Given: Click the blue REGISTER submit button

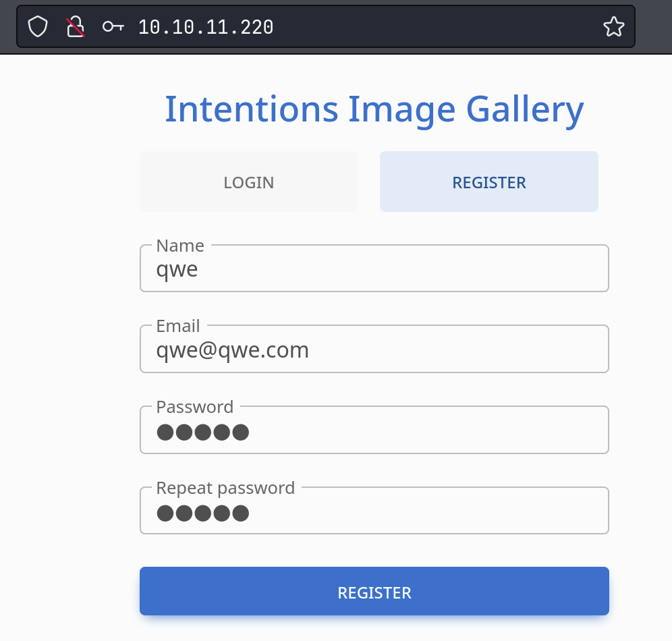Looking at the screenshot, I should point(374,591).
